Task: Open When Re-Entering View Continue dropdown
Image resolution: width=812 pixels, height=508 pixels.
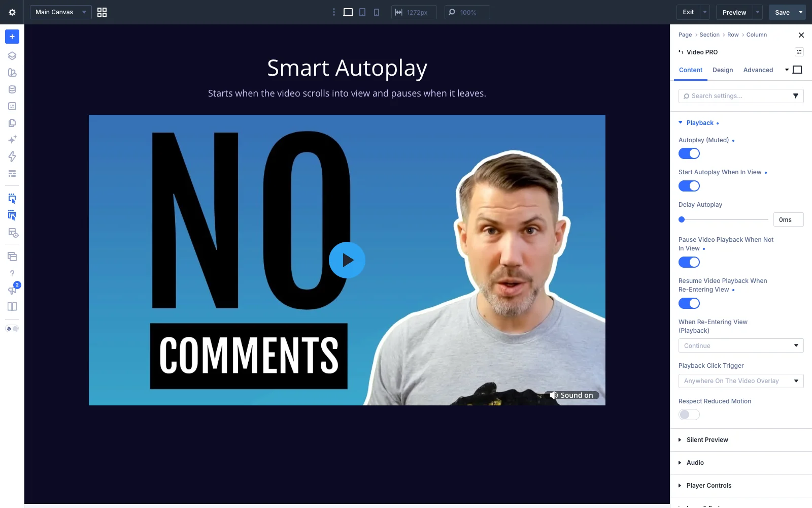Action: point(741,345)
